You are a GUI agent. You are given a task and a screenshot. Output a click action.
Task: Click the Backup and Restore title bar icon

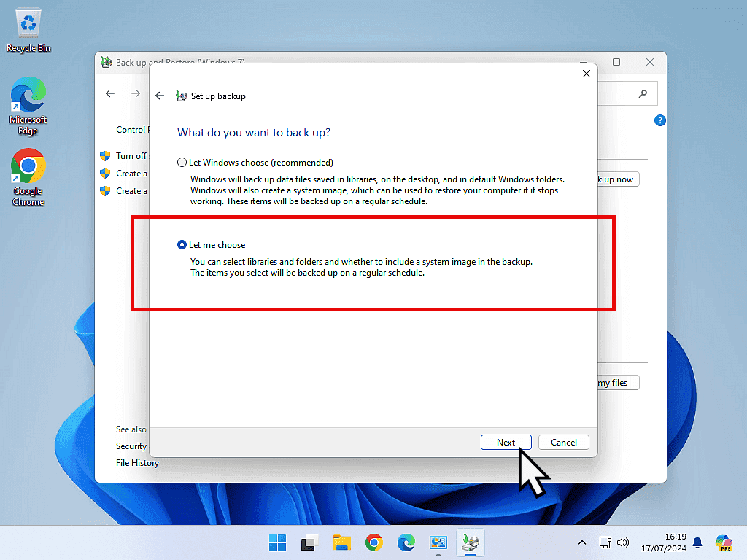(x=107, y=62)
